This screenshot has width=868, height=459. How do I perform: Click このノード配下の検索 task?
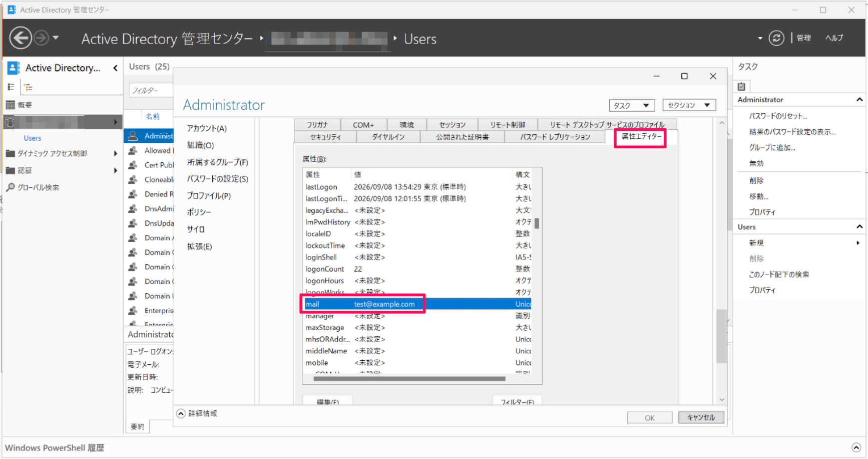tap(779, 275)
